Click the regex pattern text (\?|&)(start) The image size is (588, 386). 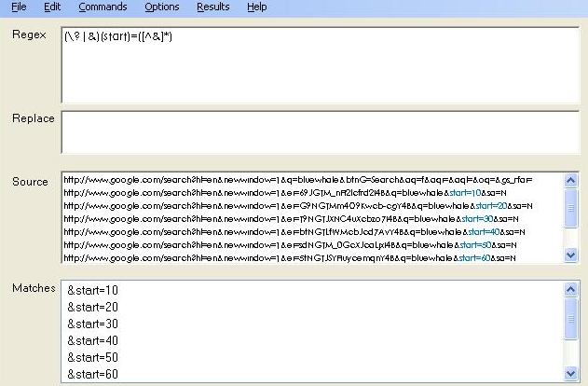click(97, 36)
